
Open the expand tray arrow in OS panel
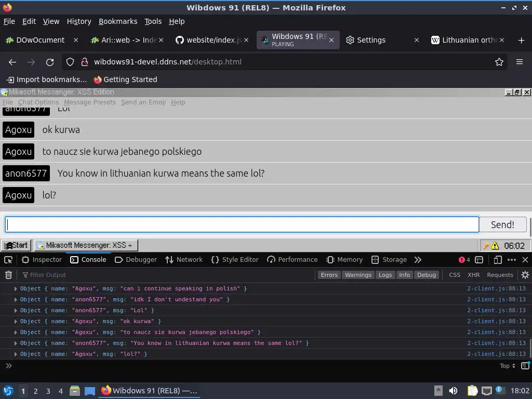pos(438,391)
